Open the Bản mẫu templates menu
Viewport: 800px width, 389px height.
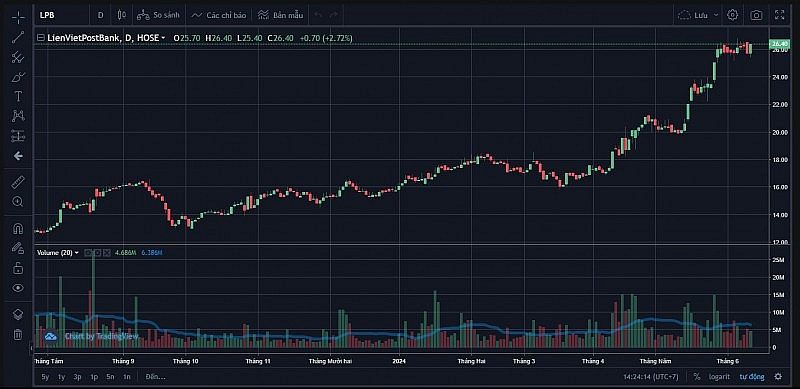[x=280, y=15]
